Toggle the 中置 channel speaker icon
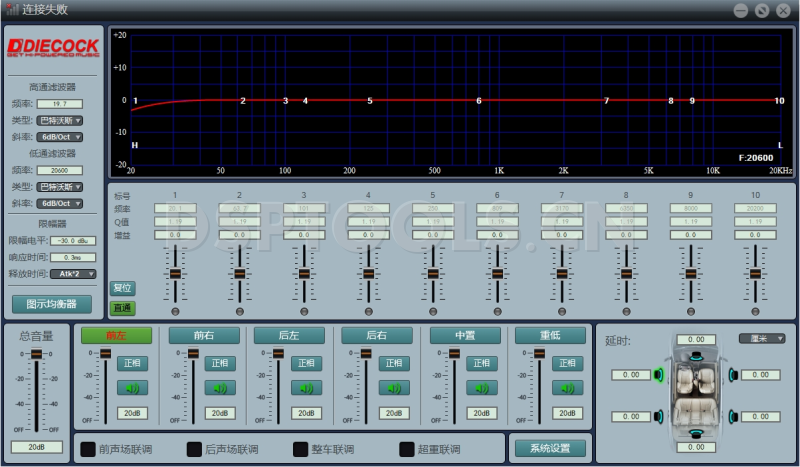Screen dimensions: 800x467 point(482,388)
